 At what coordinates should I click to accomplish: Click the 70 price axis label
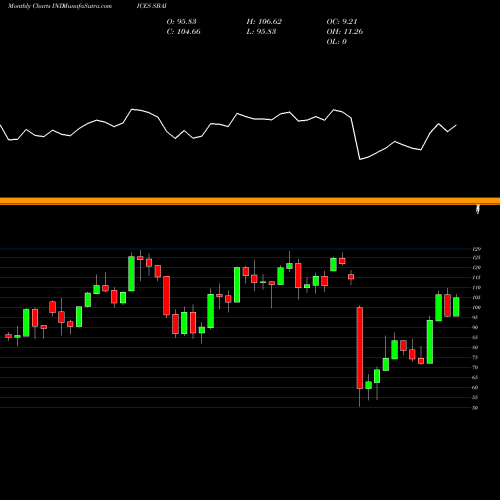point(476,367)
